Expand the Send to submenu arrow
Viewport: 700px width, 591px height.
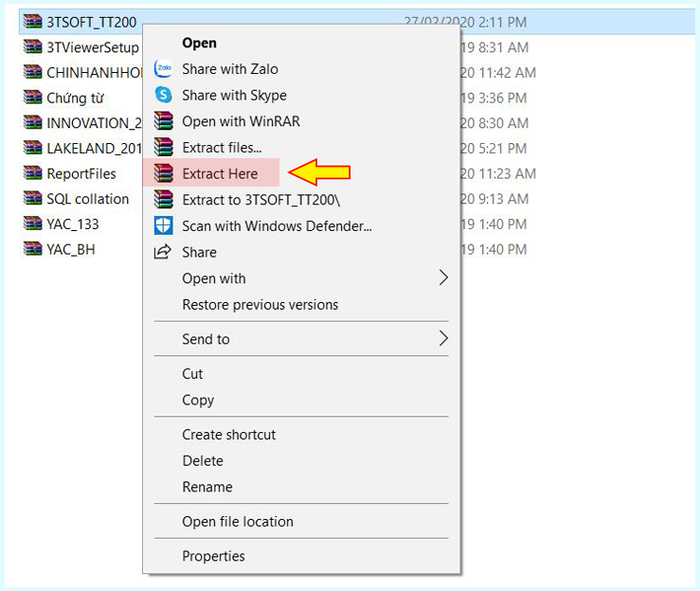point(443,338)
